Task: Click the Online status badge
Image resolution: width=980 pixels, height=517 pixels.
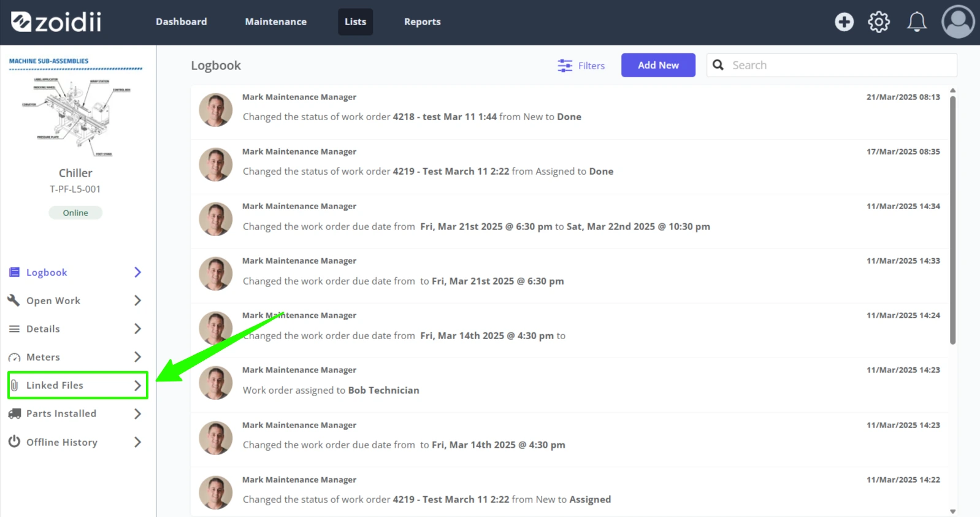Action: click(x=75, y=213)
